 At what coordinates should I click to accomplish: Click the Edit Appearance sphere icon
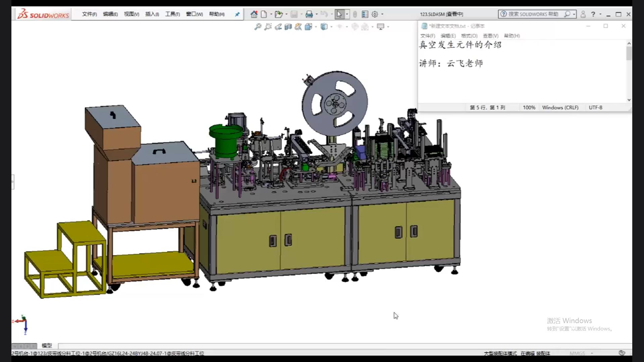tap(355, 27)
